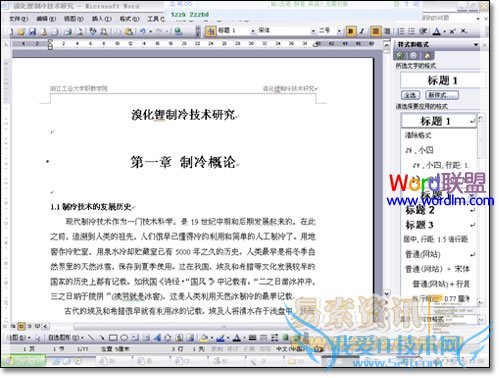
Task: Click the Paste clipboard icon
Action: [129, 31]
